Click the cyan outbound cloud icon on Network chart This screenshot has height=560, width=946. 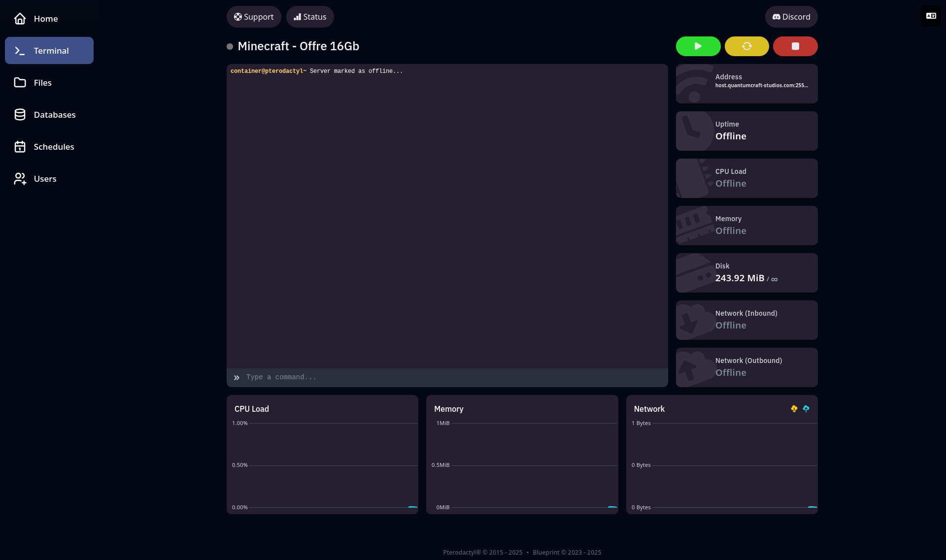point(806,409)
